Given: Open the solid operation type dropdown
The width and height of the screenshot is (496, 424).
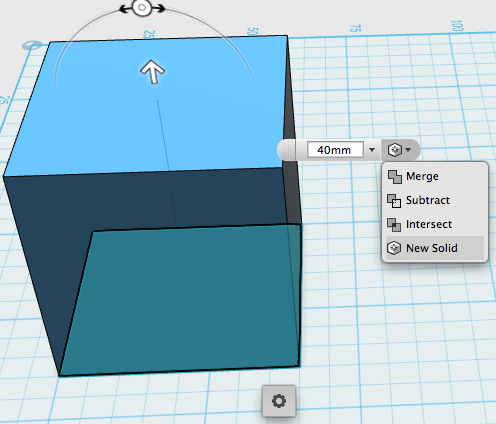Looking at the screenshot, I should pyautogui.click(x=399, y=150).
